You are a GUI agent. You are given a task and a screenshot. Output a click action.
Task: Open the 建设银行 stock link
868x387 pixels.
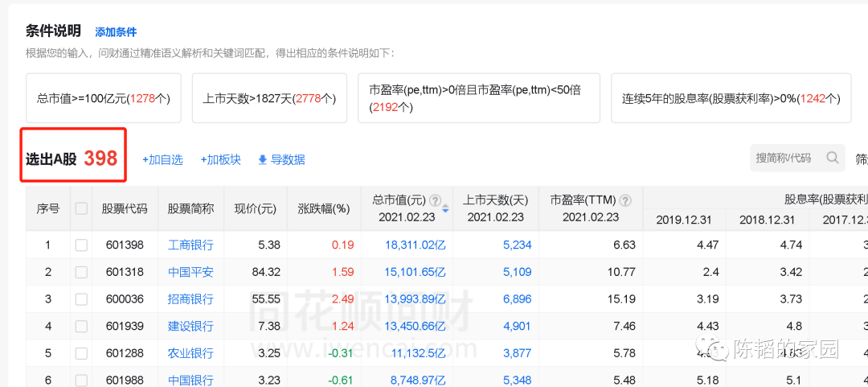pos(190,326)
